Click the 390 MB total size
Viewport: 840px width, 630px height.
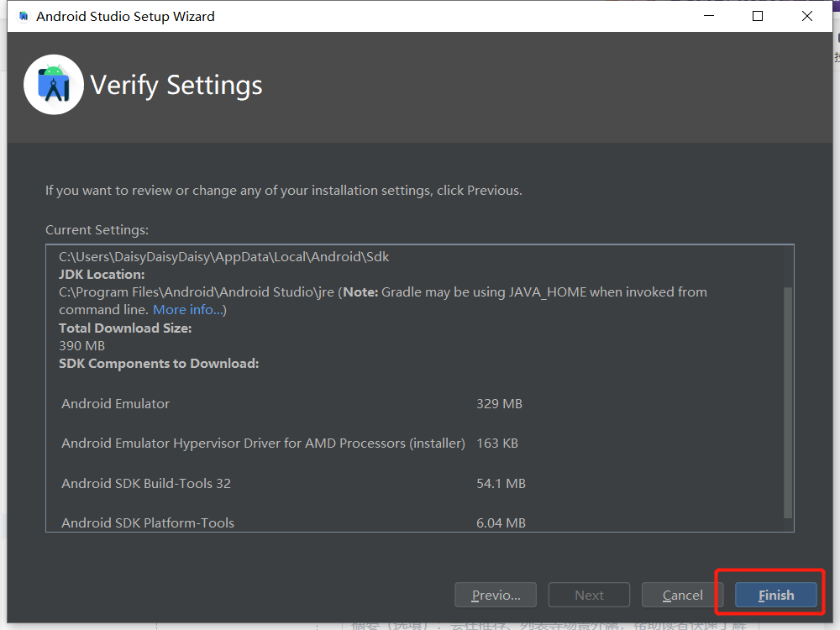[82, 345]
